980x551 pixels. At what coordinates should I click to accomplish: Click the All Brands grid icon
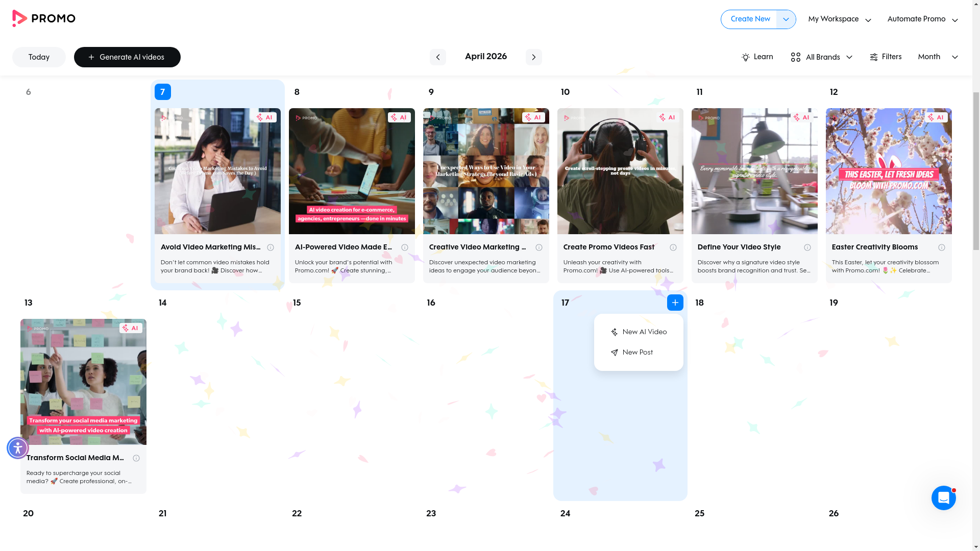795,57
